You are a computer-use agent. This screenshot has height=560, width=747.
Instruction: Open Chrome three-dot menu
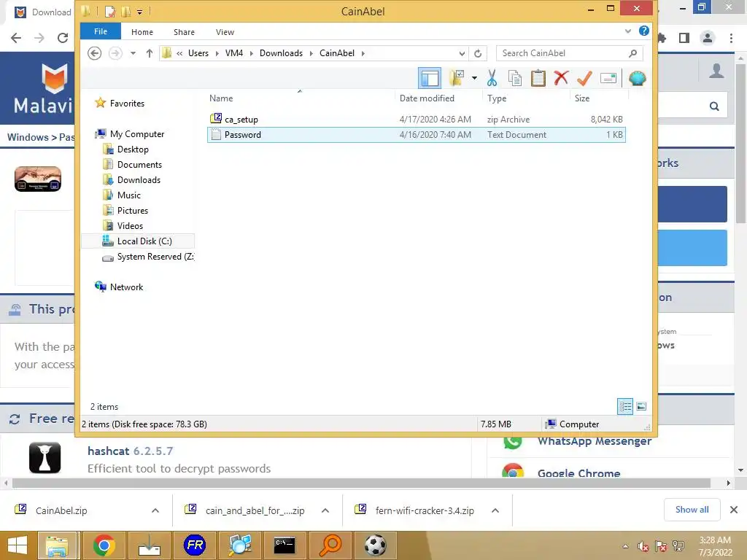tap(731, 38)
